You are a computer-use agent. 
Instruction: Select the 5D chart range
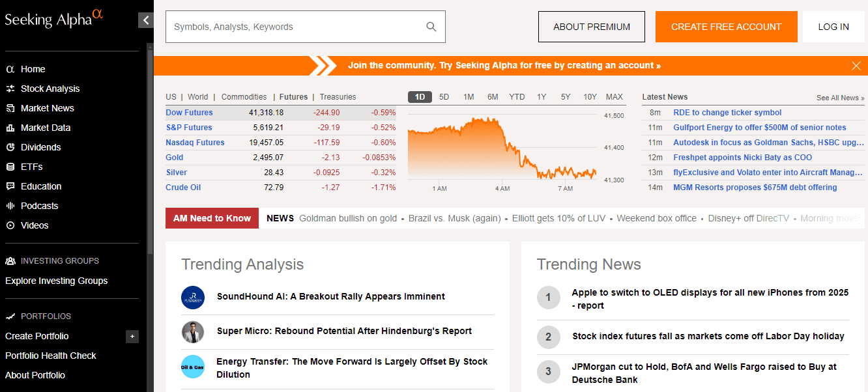[x=444, y=97]
